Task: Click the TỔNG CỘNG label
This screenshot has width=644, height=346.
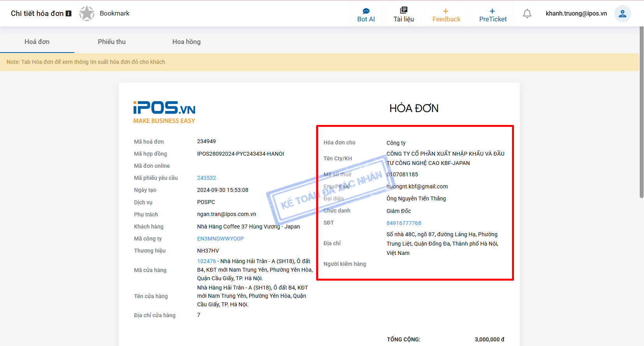Action: [x=403, y=339]
